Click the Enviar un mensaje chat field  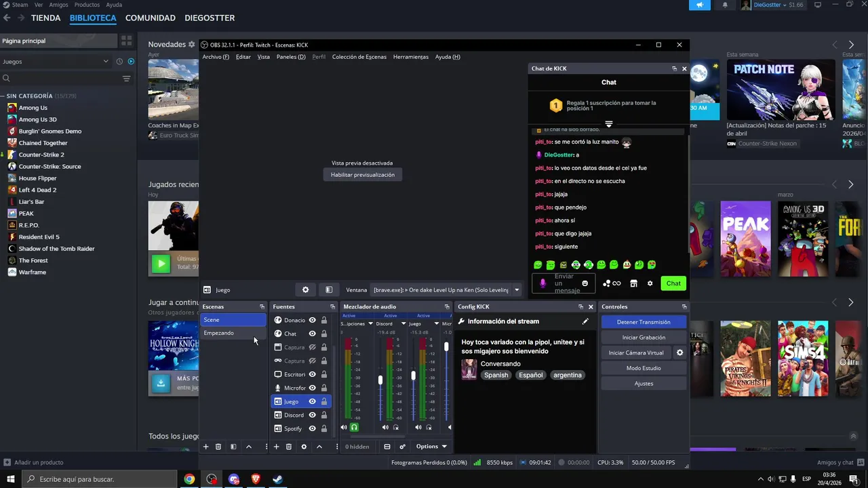pos(564,283)
